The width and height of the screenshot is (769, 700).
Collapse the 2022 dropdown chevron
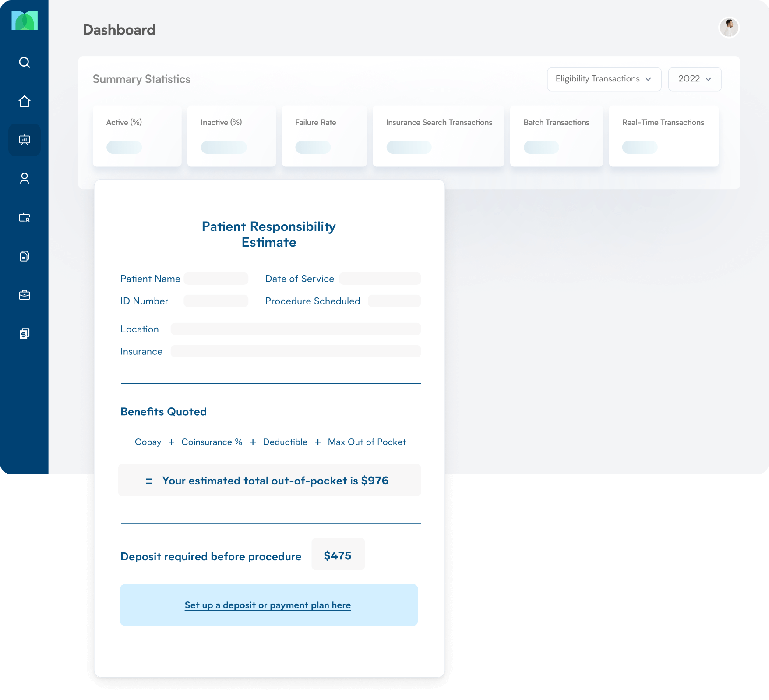click(x=709, y=79)
